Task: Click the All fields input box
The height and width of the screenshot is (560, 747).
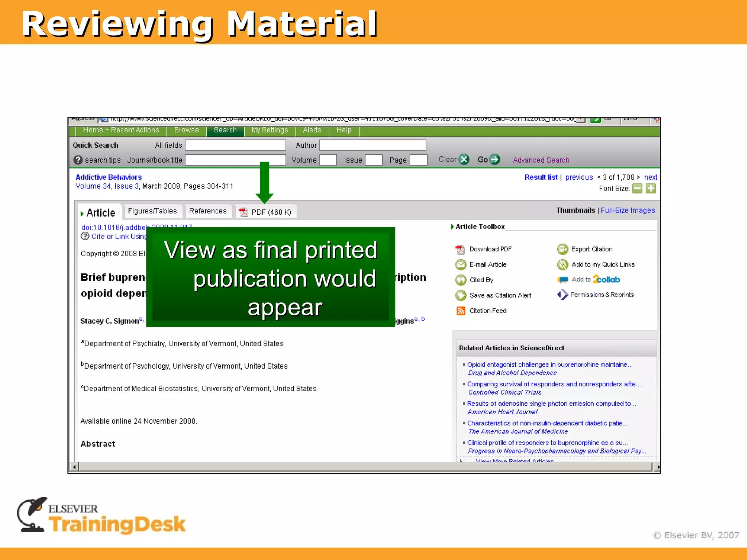Action: pyautogui.click(x=235, y=145)
